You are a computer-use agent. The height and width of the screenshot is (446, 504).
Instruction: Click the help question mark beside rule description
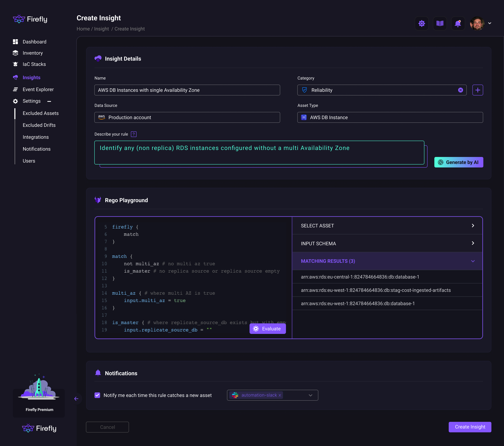(134, 134)
